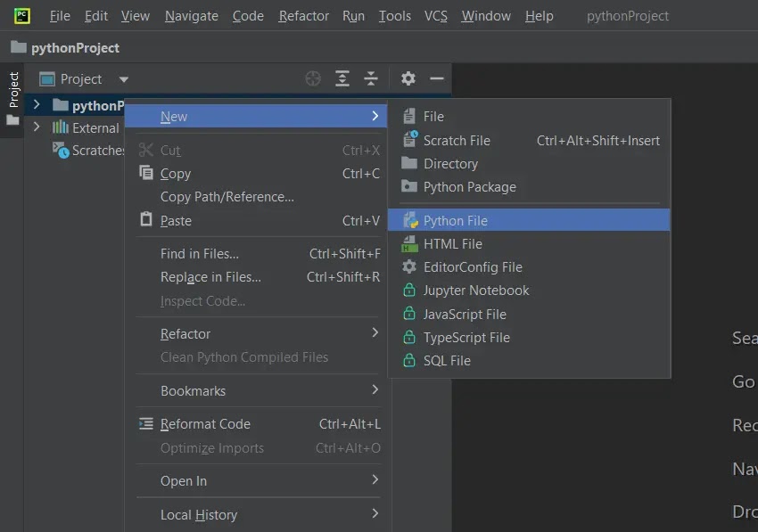Select the Scratches tree row text

(x=98, y=151)
